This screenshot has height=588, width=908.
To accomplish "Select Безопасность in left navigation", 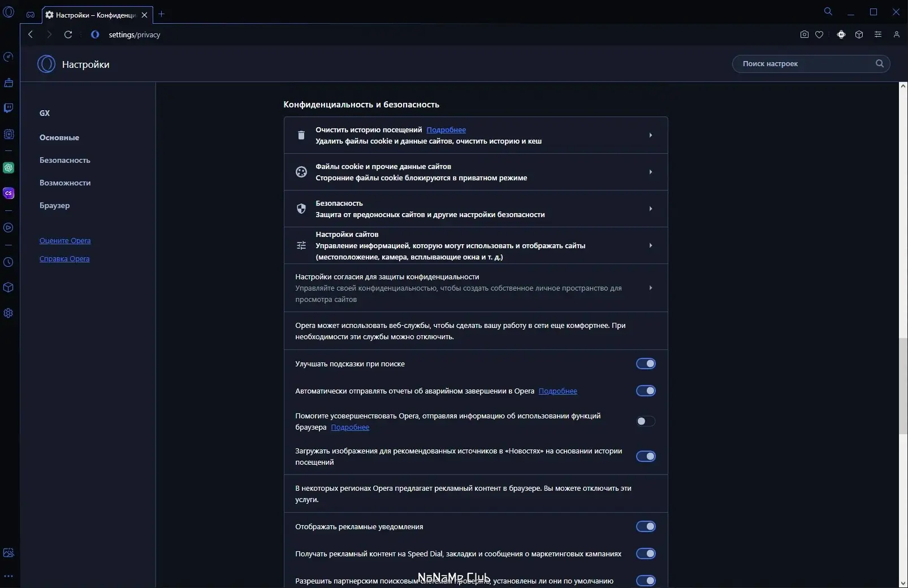I will click(65, 160).
